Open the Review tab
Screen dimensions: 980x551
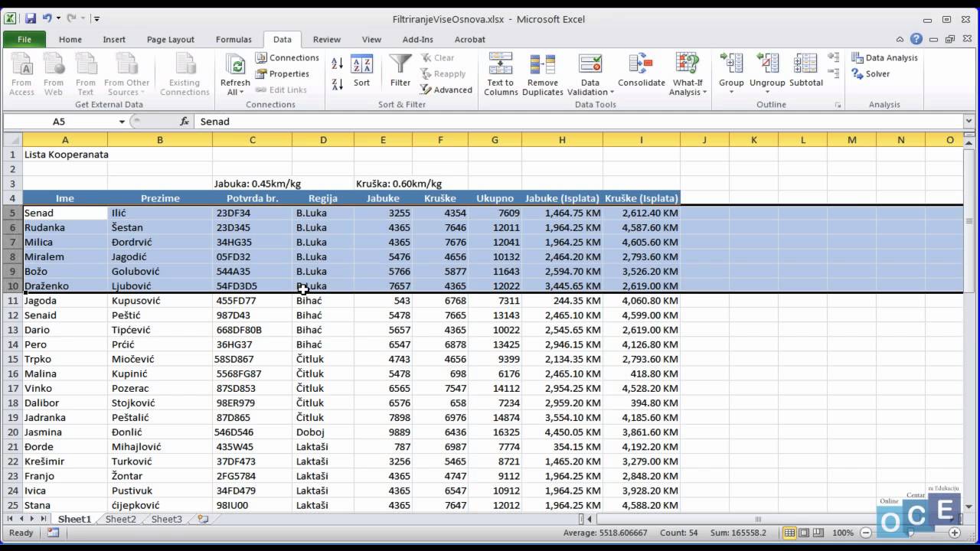click(327, 39)
